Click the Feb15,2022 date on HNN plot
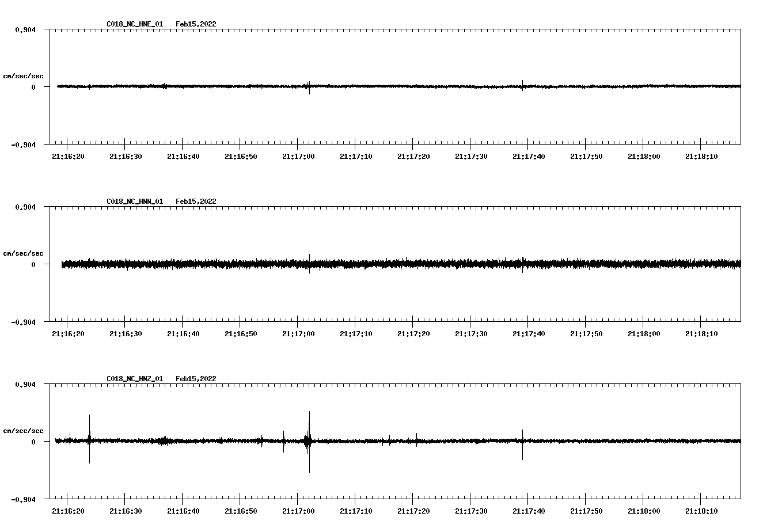 pos(196,202)
